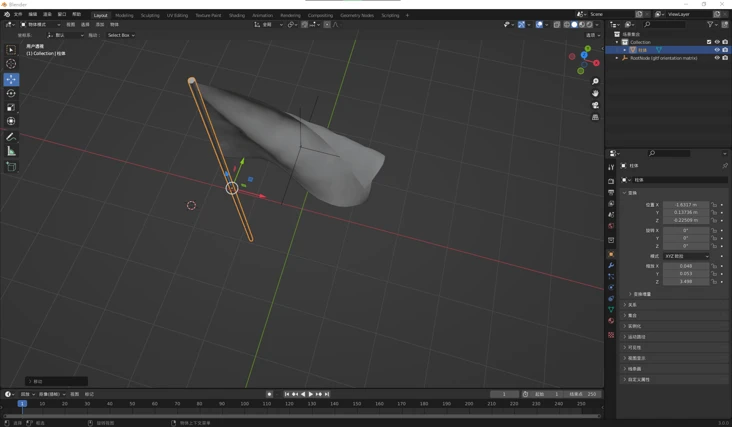
Task: Switch to the Sculpting workspace tab
Action: coord(150,15)
